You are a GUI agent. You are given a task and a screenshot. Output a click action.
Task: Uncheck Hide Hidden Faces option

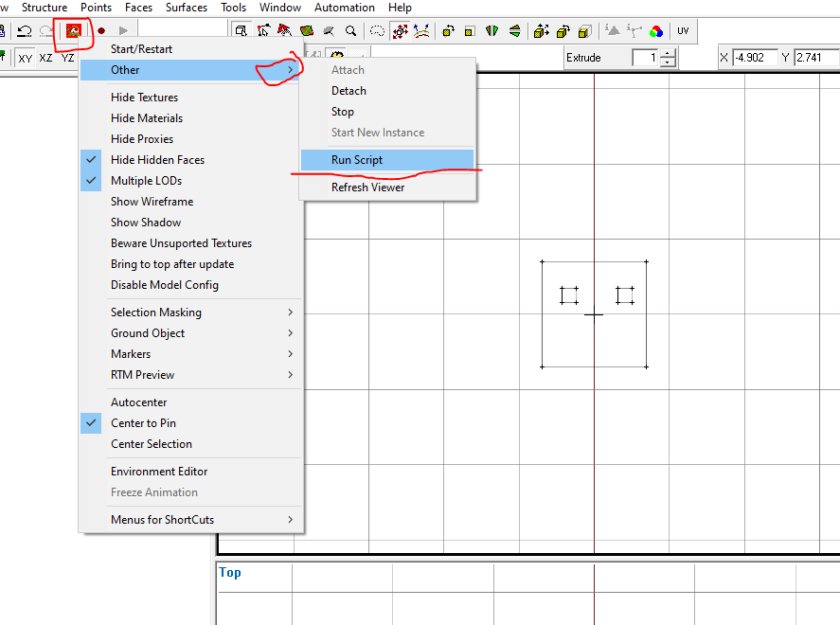click(157, 160)
